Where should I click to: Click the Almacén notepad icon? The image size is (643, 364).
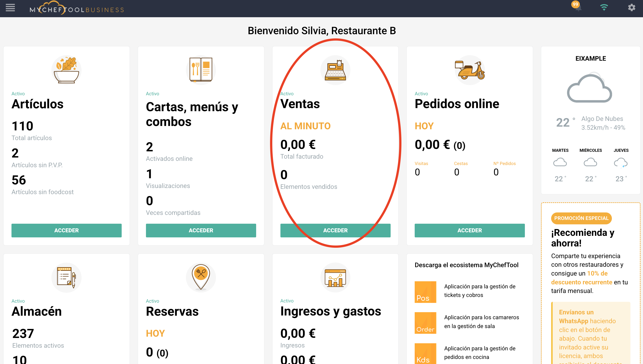[x=66, y=278]
